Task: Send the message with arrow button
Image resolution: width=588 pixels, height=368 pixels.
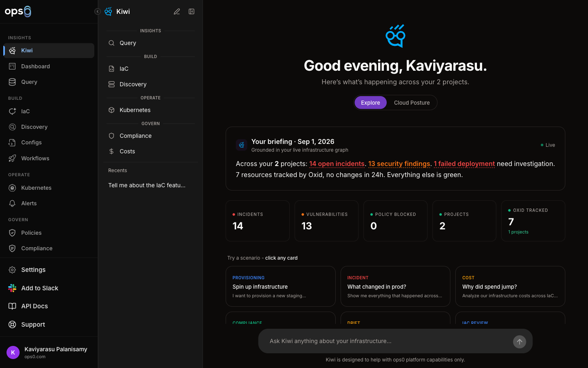Action: (x=519, y=342)
